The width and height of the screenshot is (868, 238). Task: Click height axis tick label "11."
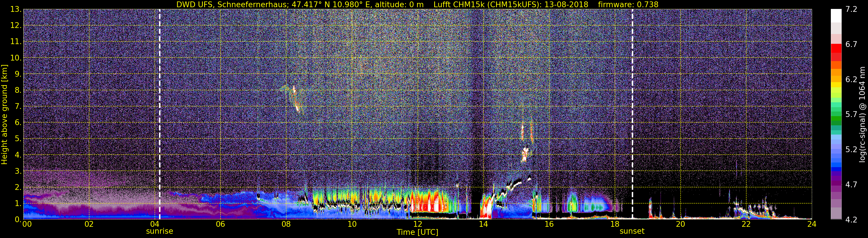[16, 41]
